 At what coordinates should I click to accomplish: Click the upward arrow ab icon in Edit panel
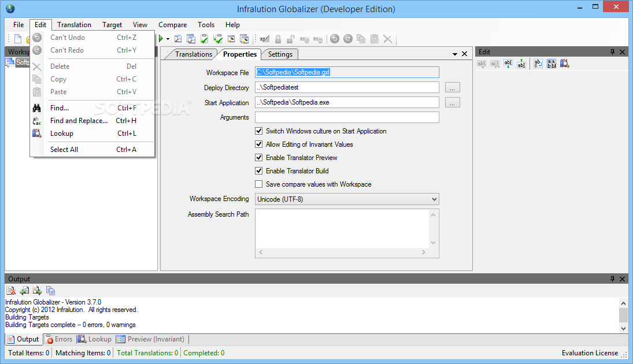tap(521, 64)
